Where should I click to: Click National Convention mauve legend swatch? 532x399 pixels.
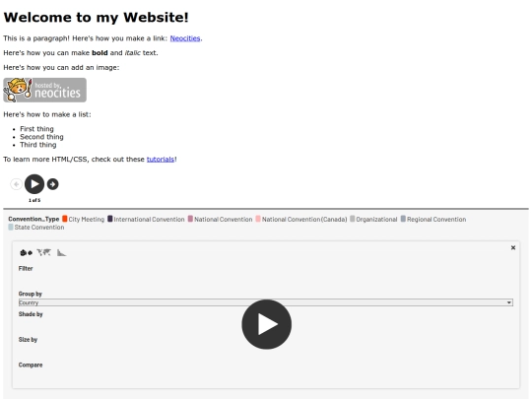point(190,219)
